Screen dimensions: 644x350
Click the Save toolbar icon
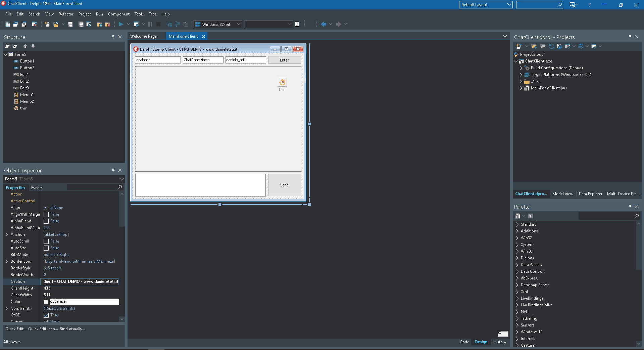click(70, 24)
